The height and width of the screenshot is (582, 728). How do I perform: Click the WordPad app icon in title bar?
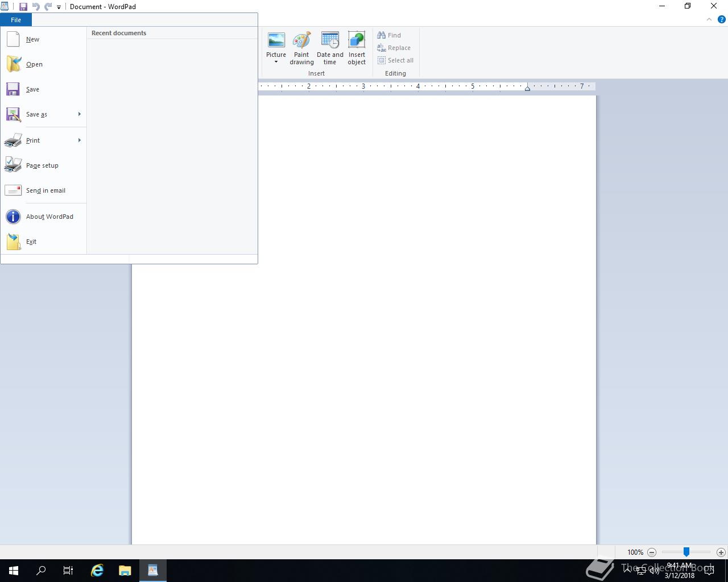[x=5, y=6]
